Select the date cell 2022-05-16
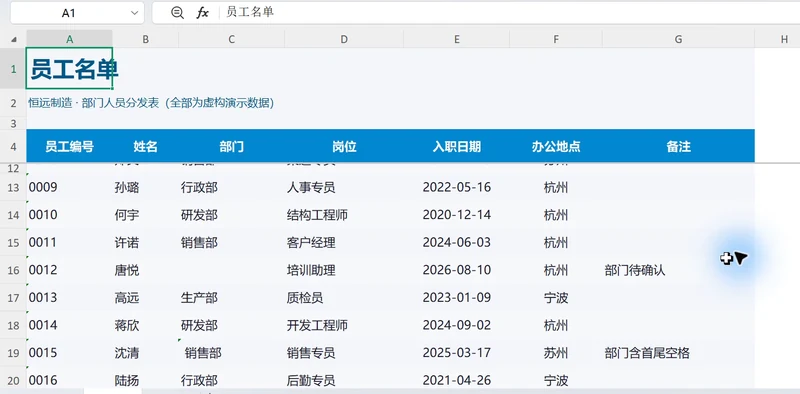The height and width of the screenshot is (394, 800). [x=457, y=187]
